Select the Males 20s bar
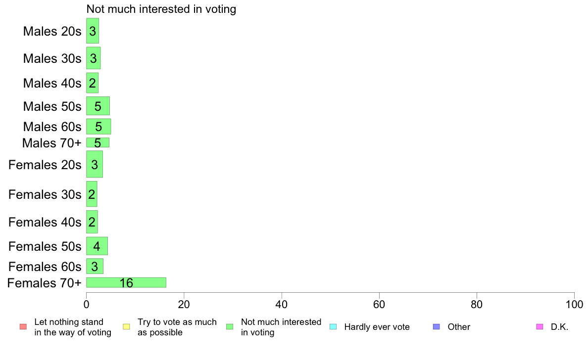The image size is (588, 364). (93, 31)
